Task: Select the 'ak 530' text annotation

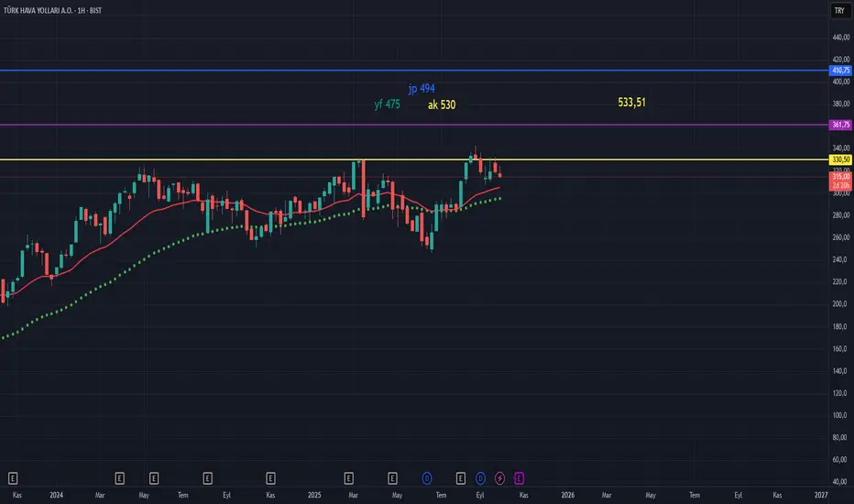Action: pyautogui.click(x=442, y=104)
